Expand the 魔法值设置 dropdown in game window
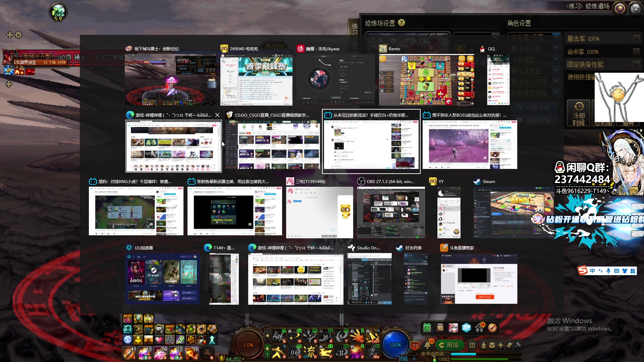 pos(556,48)
